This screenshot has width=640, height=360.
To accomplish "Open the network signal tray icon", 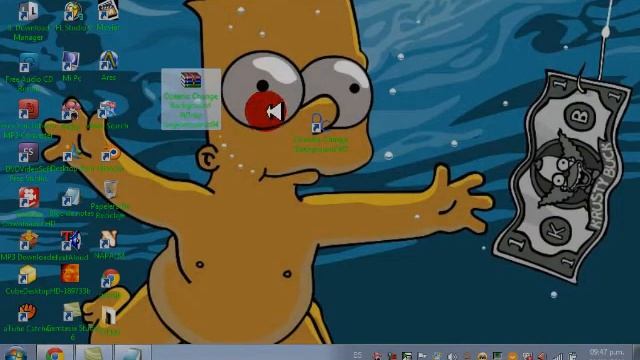I will (x=558, y=356).
